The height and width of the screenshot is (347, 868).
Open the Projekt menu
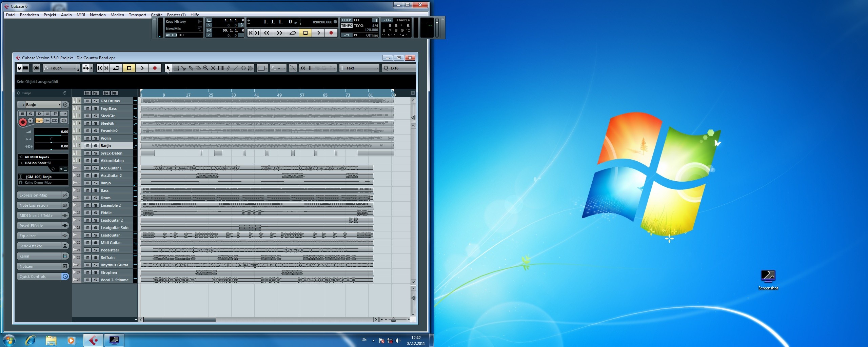pos(50,15)
